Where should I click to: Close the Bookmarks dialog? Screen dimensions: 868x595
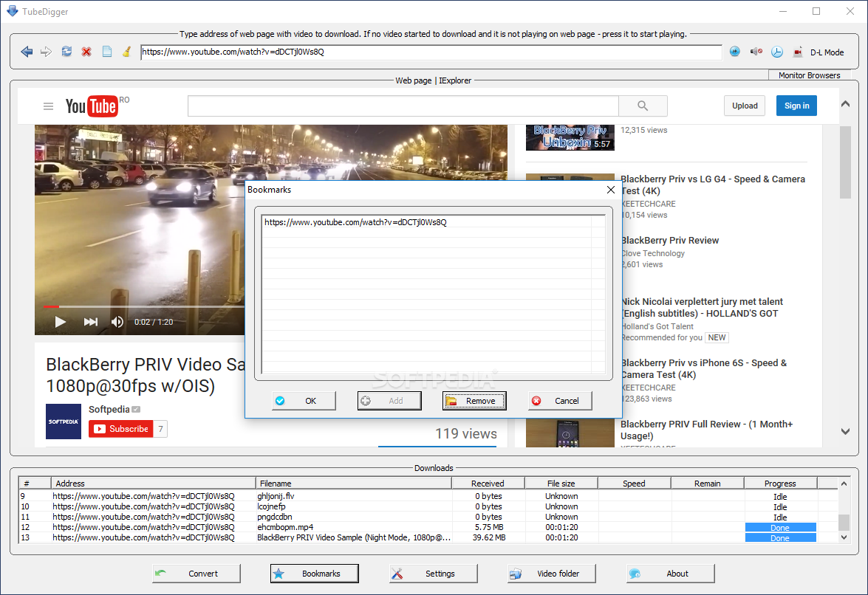click(611, 190)
